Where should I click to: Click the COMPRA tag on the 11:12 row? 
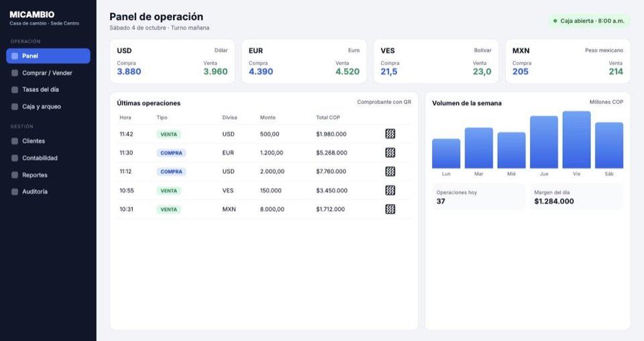171,172
